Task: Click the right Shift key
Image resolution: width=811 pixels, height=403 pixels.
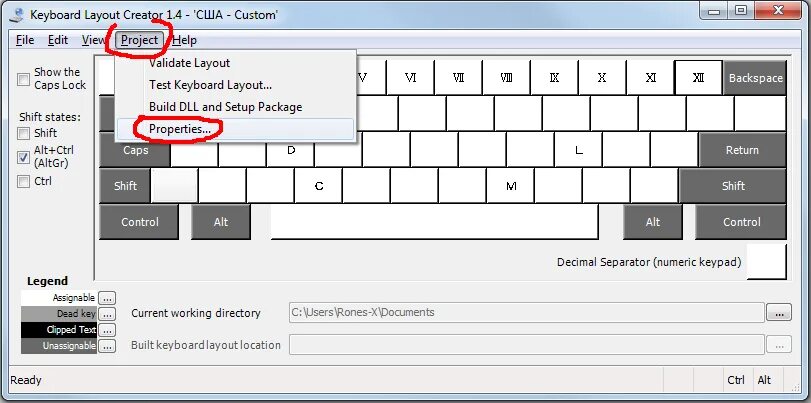Action: [x=733, y=186]
